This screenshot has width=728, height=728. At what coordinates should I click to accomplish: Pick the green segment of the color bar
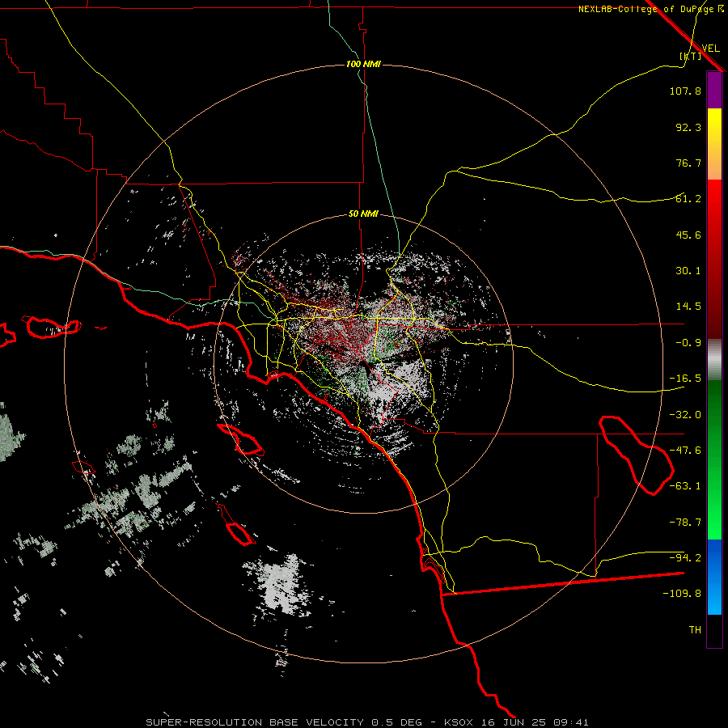pos(714,459)
